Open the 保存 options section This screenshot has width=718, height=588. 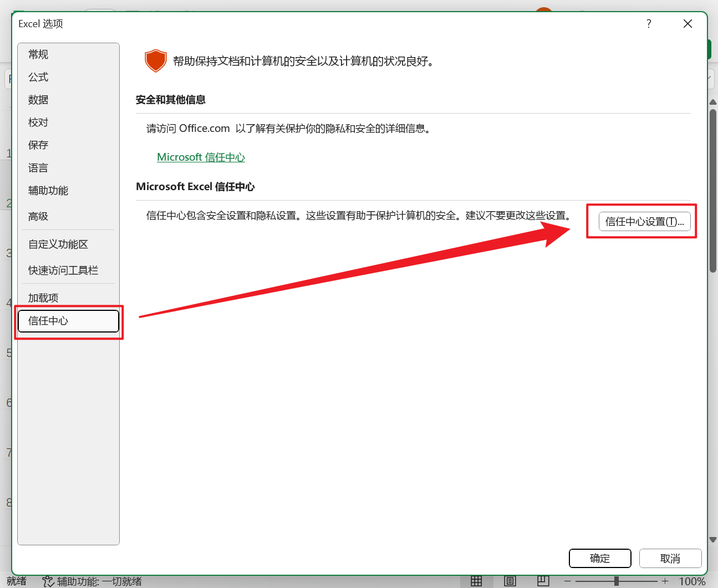(x=38, y=145)
